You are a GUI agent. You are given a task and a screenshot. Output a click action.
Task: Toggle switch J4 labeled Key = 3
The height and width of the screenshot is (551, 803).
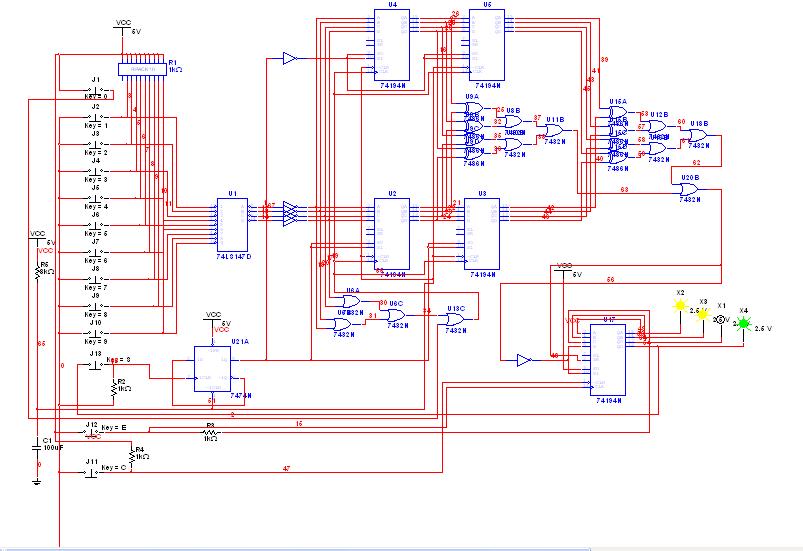[96, 172]
